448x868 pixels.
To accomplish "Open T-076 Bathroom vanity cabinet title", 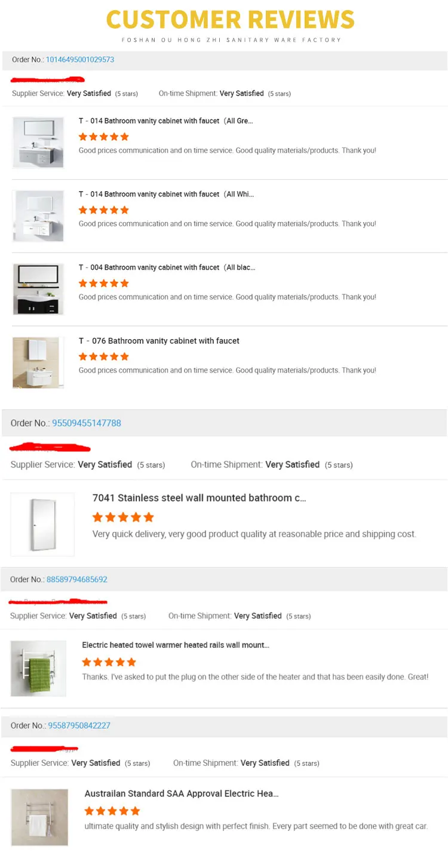I will click(159, 341).
